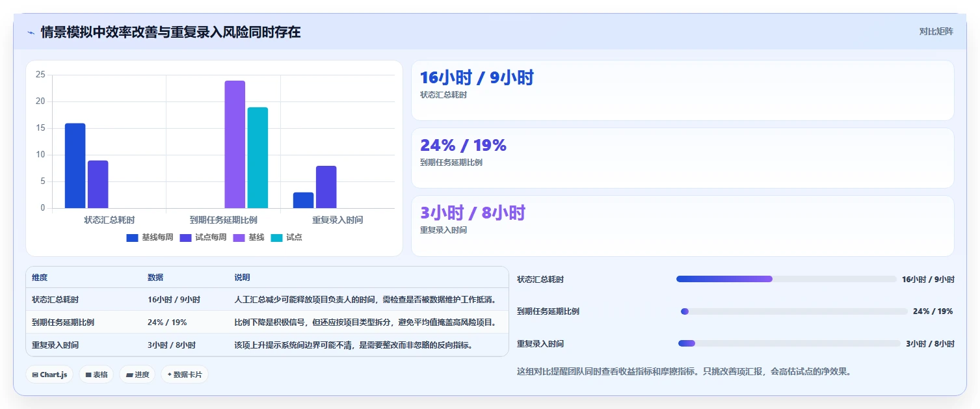This screenshot has width=980, height=409.
Task: Click the 重复录入时间 progress bar
Action: click(x=789, y=343)
